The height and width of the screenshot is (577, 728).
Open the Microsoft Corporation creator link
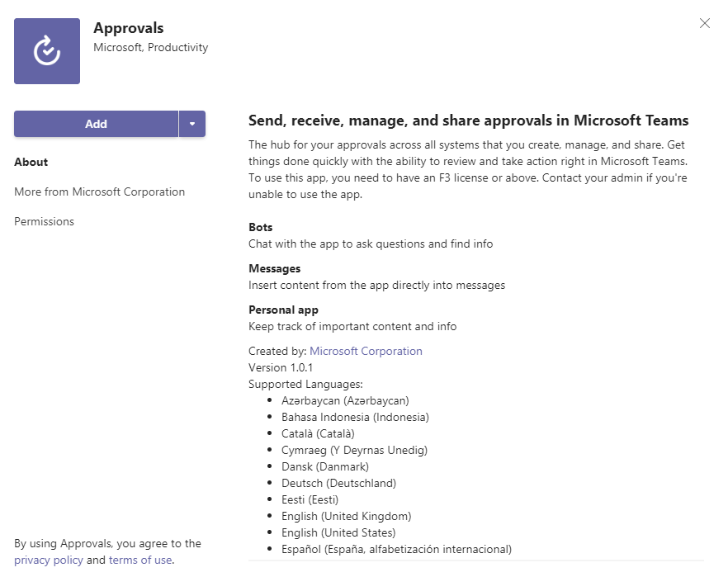[366, 351]
